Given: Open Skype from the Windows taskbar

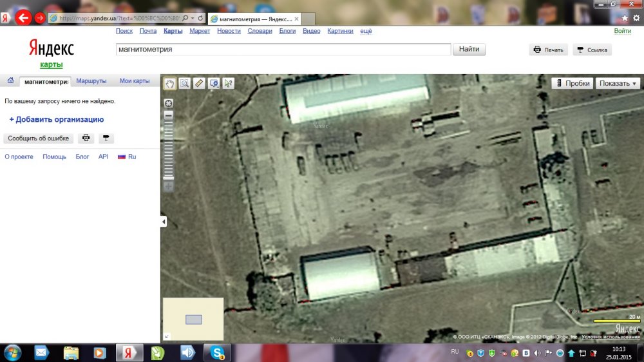Looking at the screenshot, I should pyautogui.click(x=218, y=352).
